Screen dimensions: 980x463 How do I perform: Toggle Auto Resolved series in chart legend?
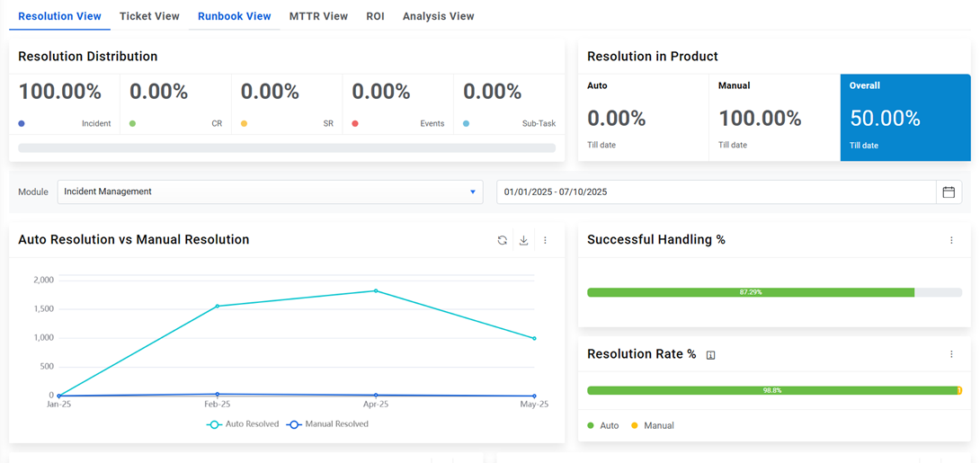click(x=243, y=424)
